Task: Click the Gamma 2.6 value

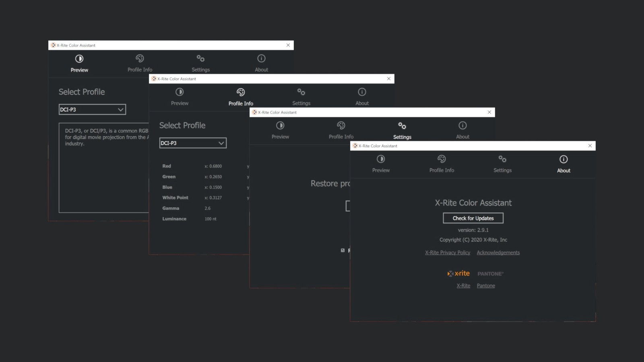Action: pyautogui.click(x=207, y=208)
